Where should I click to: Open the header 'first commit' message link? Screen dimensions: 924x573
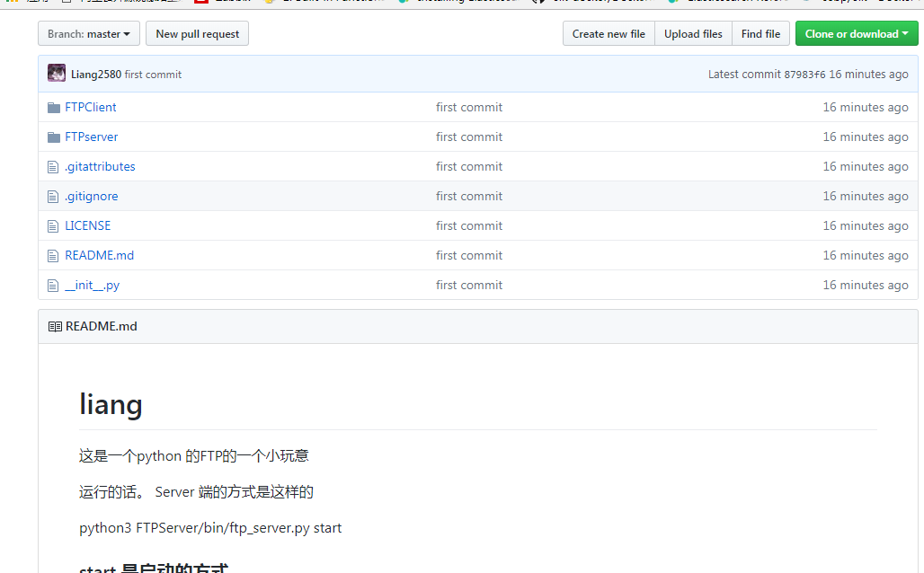pyautogui.click(x=153, y=75)
